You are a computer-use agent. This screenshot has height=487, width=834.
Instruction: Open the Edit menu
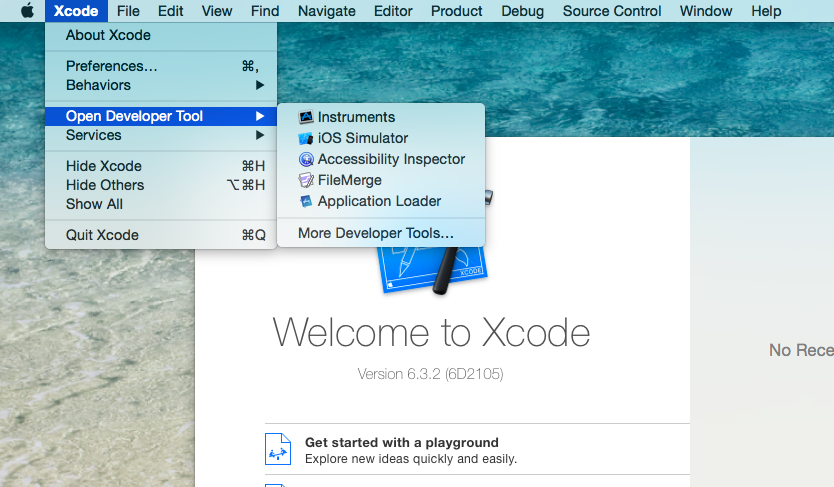pyautogui.click(x=170, y=11)
